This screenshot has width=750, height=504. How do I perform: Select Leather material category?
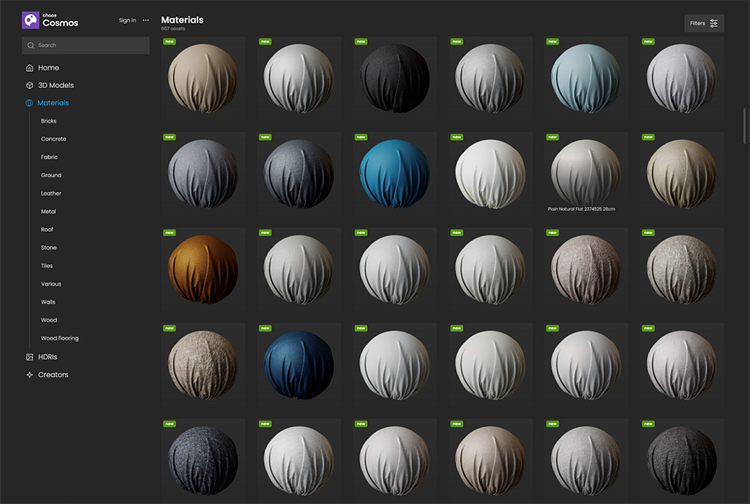coord(51,194)
